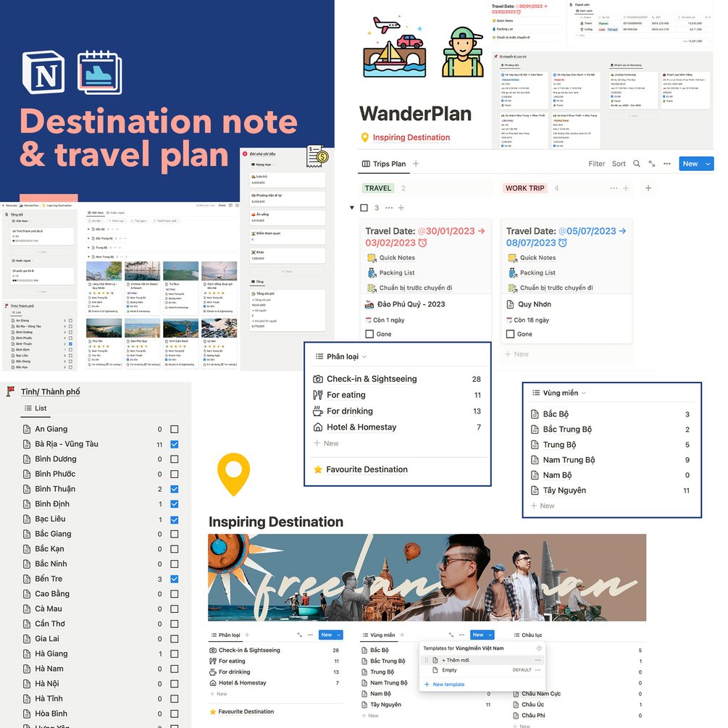Click Filter in the Trips Plan toolbar

[597, 164]
